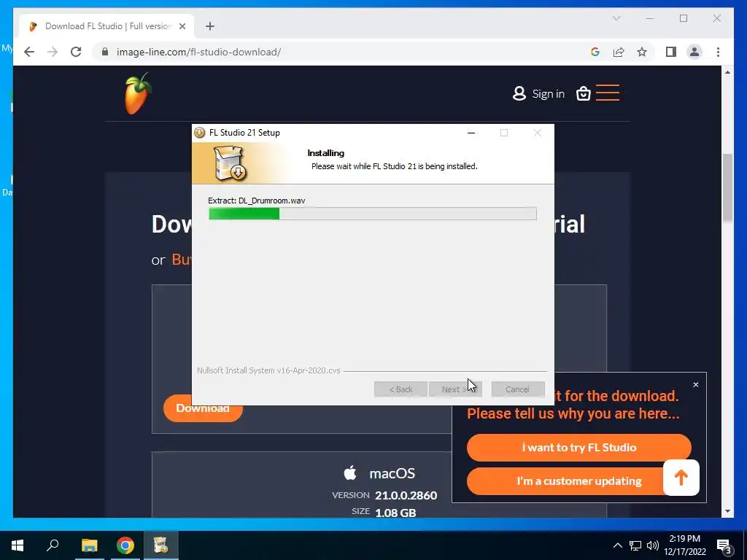Click the orange scroll-to-top arrow button
Image resolution: width=747 pixels, height=560 pixels.
click(x=681, y=477)
